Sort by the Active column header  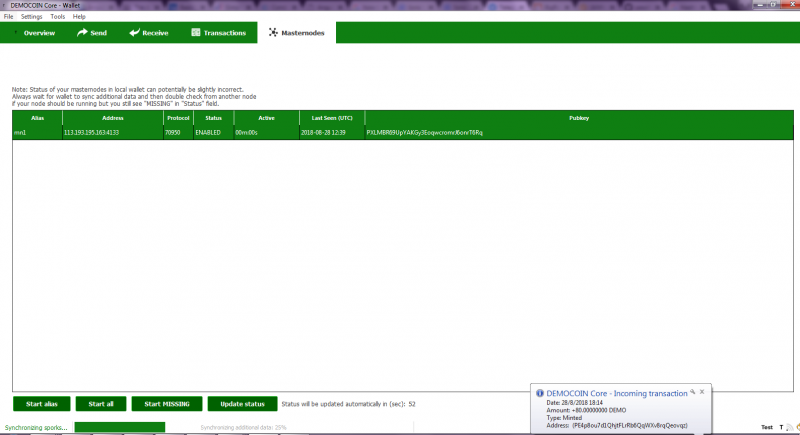[266, 118]
